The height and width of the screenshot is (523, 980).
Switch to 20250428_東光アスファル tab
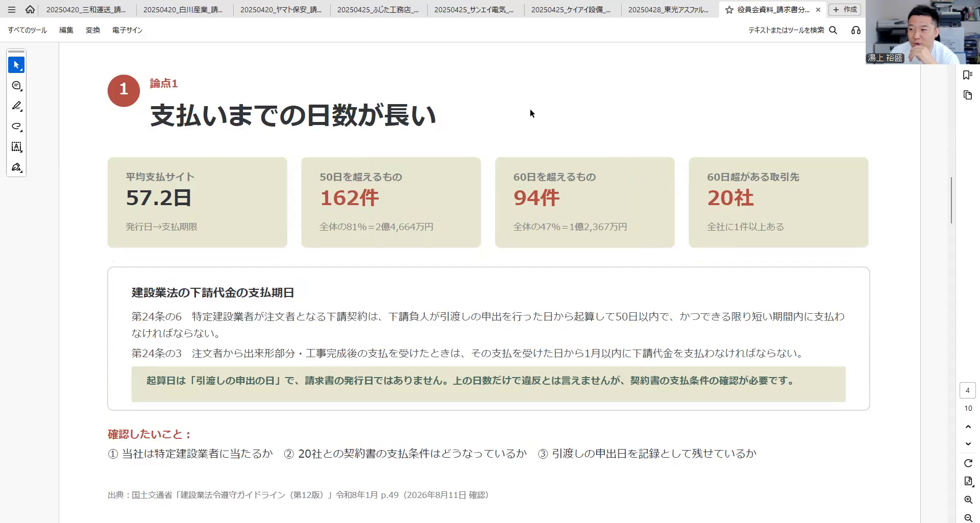670,10
